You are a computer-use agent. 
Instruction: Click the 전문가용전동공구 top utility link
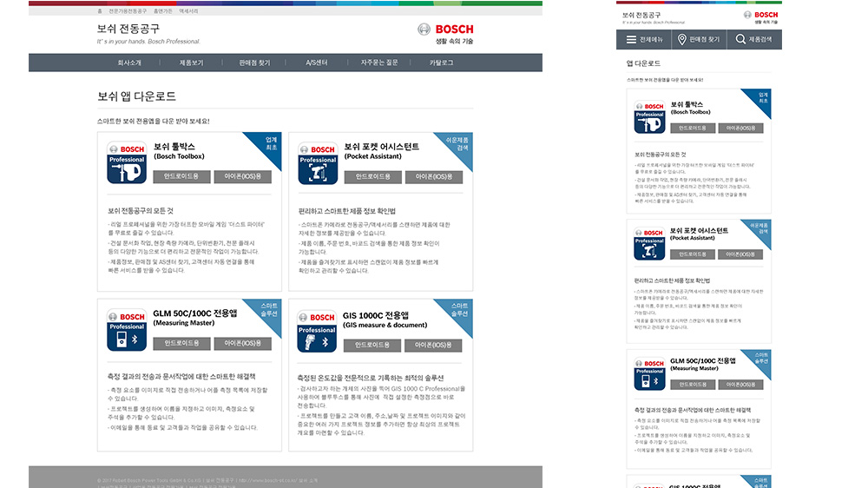point(128,11)
